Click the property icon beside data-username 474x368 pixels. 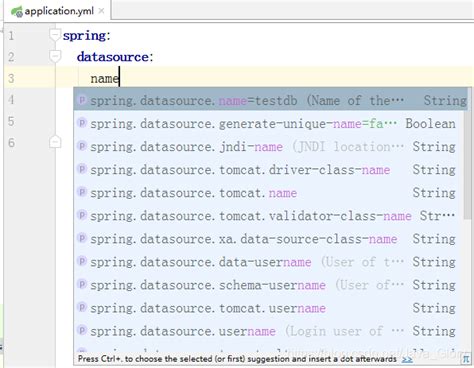82,261
